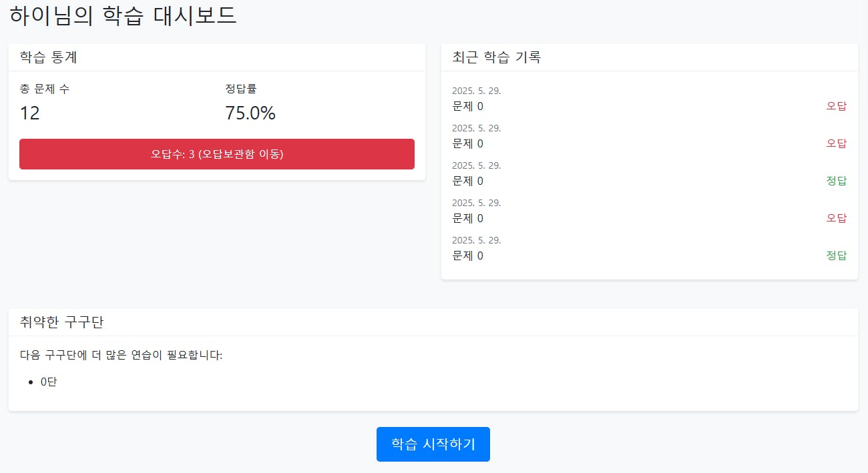Click the 0단 list item
Image resolution: width=868 pixels, height=473 pixels.
(49, 382)
